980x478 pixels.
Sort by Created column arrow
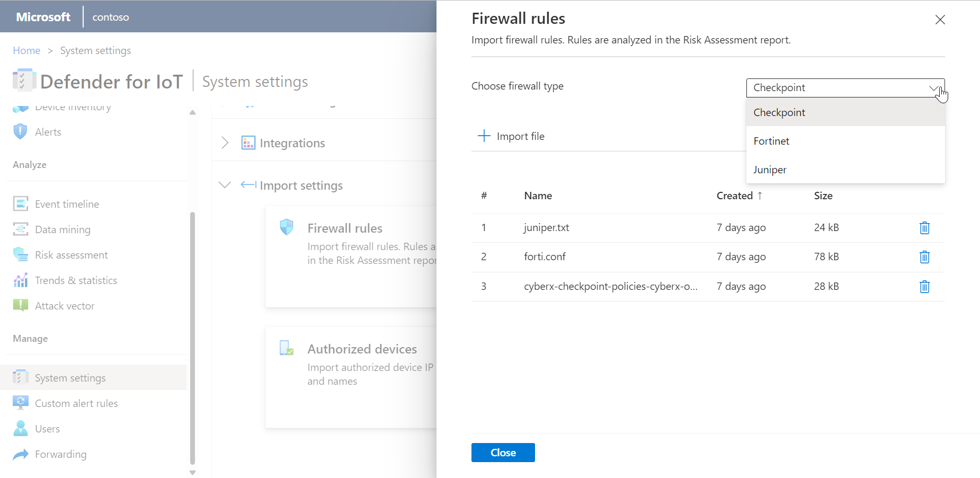click(760, 196)
